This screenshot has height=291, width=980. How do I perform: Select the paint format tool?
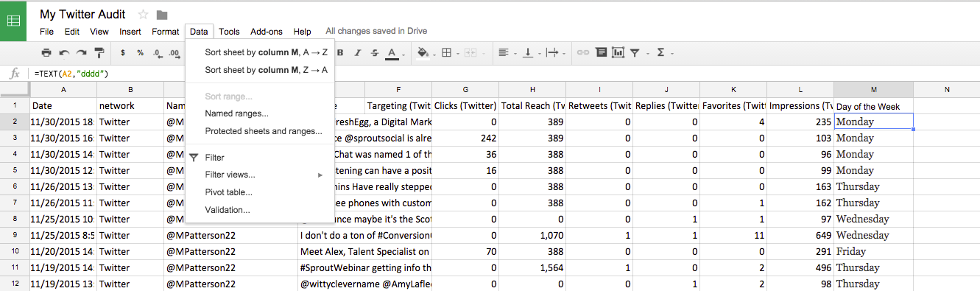pos(99,53)
